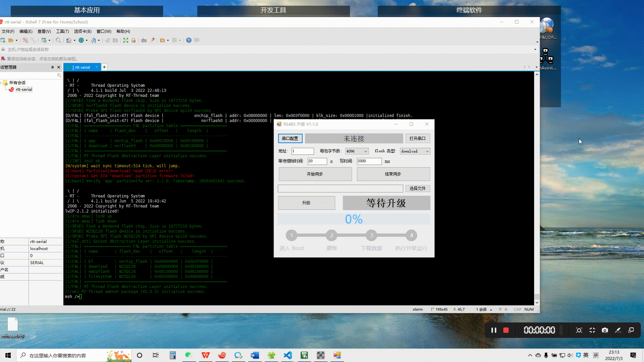644x362 pixels.
Task: Open Visual Studio Code from taskbar
Action: 288,355
